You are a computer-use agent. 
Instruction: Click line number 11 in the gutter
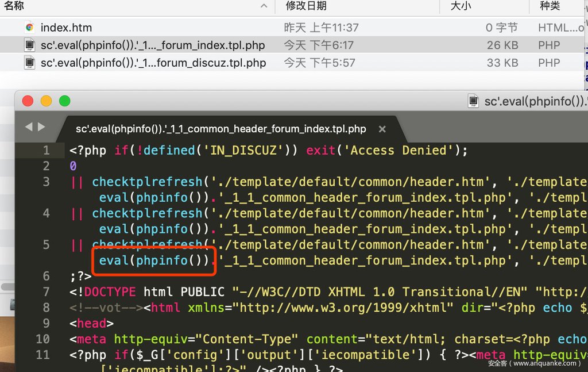42,355
